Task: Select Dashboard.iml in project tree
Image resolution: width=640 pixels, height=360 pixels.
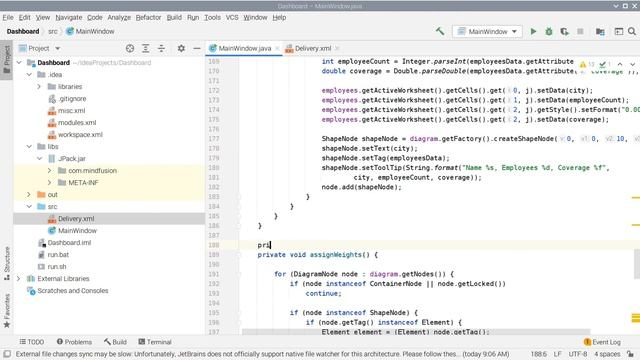Action: (x=69, y=242)
